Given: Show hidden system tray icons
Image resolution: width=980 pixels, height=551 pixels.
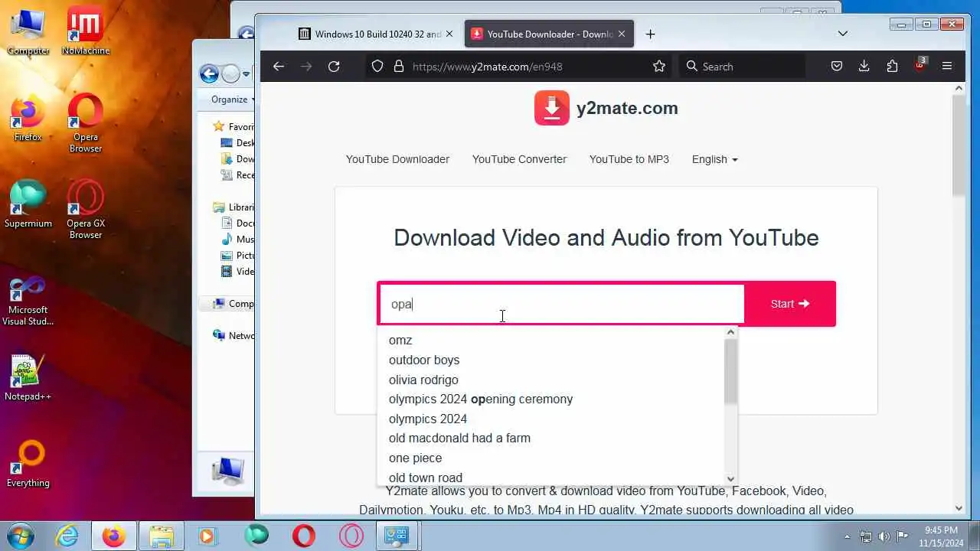Looking at the screenshot, I should click(x=847, y=536).
